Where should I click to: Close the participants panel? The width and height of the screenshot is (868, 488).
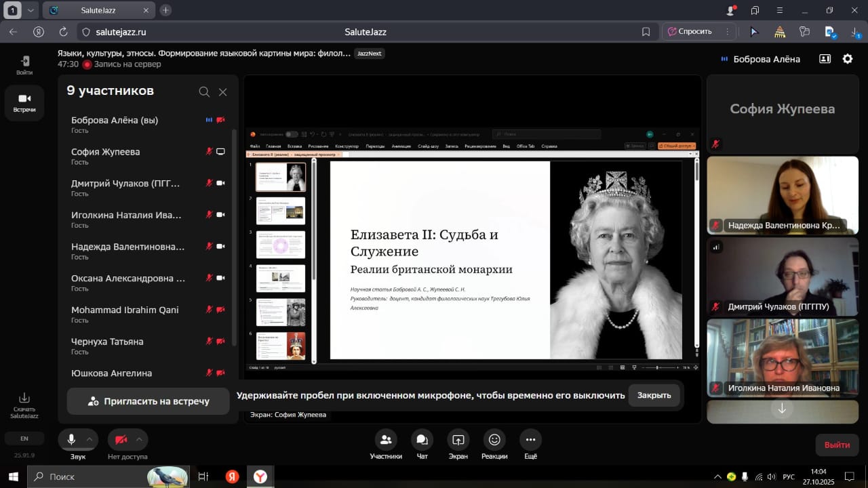coord(222,92)
